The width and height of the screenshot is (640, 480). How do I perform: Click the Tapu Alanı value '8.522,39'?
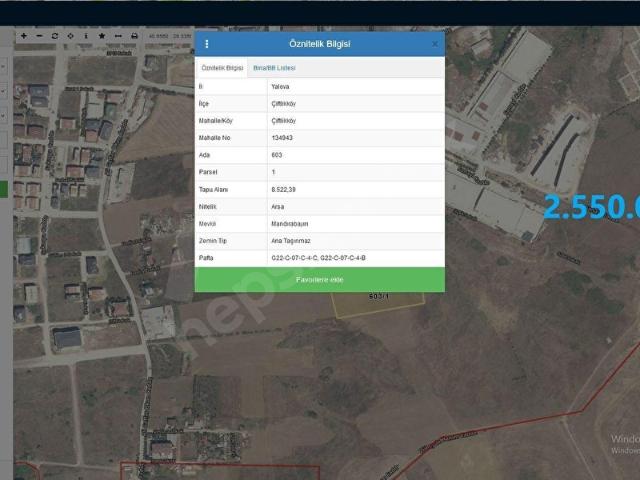point(283,189)
